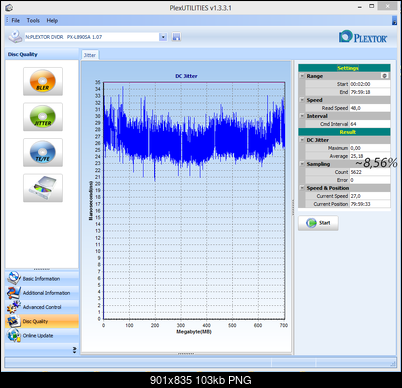
Task: Start the jitter test
Action: pyautogui.click(x=318, y=223)
